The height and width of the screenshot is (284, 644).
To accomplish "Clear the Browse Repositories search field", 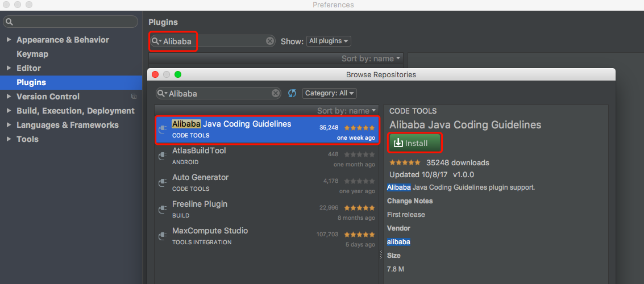I will click(x=276, y=93).
